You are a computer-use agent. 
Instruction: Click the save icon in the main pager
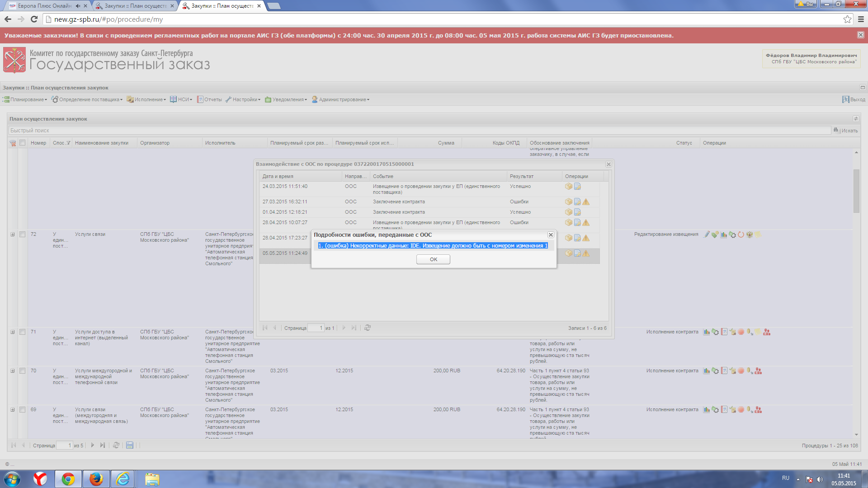tap(130, 446)
